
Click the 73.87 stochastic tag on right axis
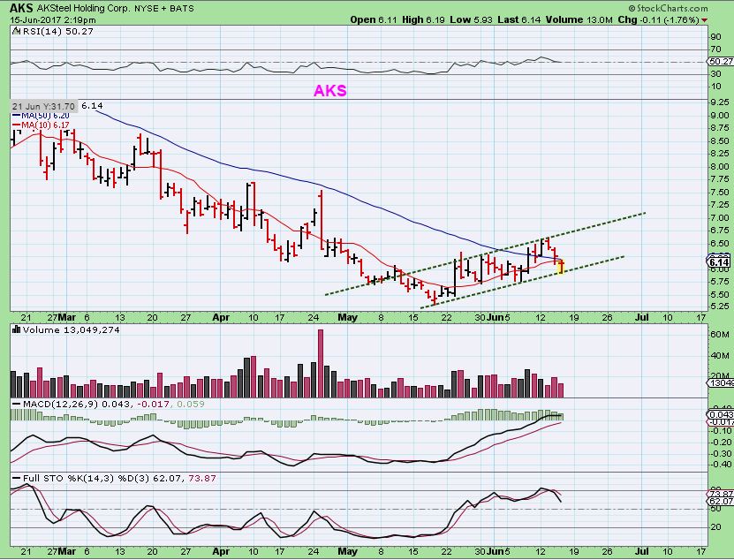721,494
